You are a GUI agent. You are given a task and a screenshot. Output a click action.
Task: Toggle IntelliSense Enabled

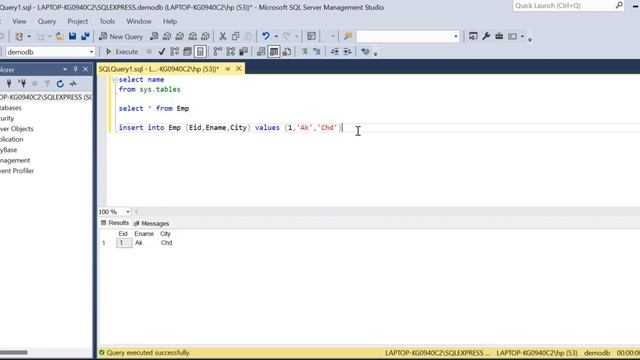coord(200,51)
